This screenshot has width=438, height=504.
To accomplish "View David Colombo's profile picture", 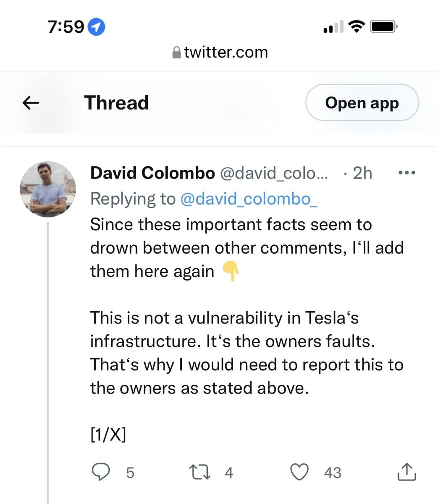I will (47, 189).
